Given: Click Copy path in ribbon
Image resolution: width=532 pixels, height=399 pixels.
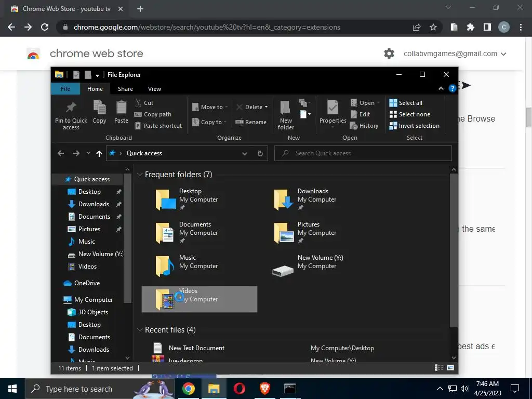Looking at the screenshot, I should [153, 114].
